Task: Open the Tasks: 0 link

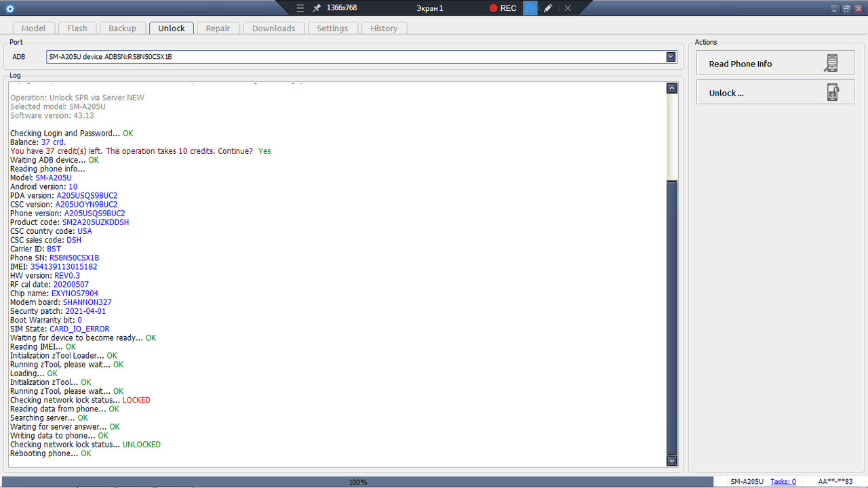Action: click(x=783, y=481)
